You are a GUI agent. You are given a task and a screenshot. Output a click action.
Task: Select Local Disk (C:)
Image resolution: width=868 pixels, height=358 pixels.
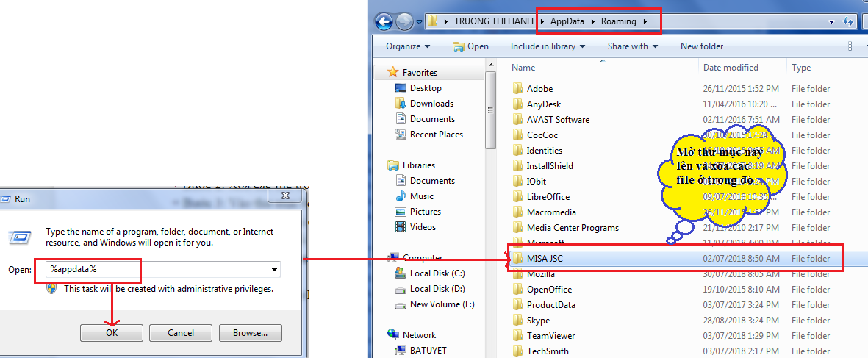point(437,273)
